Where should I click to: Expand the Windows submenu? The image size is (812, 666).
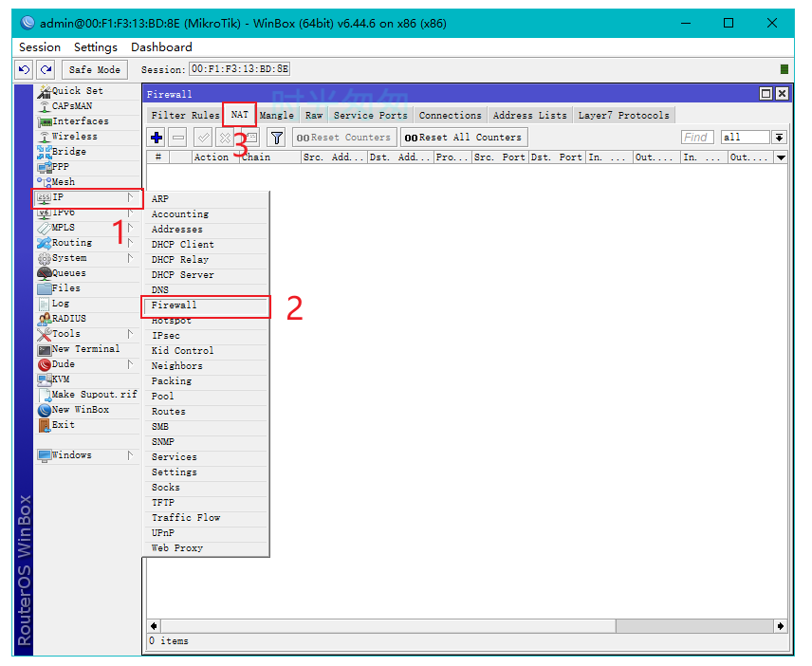[131, 455]
